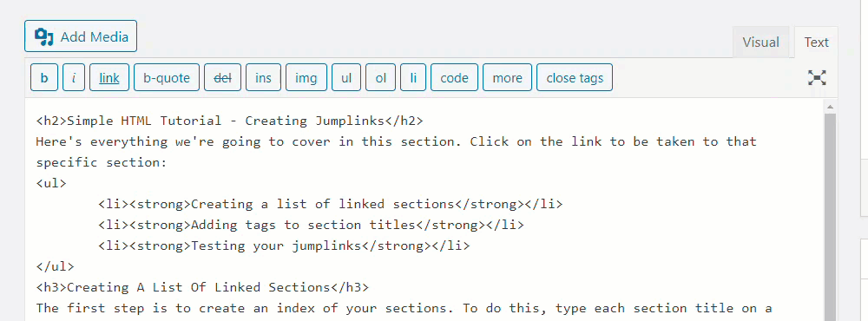The width and height of the screenshot is (868, 321).
Task: Insert list item with li button
Action: coord(413,77)
